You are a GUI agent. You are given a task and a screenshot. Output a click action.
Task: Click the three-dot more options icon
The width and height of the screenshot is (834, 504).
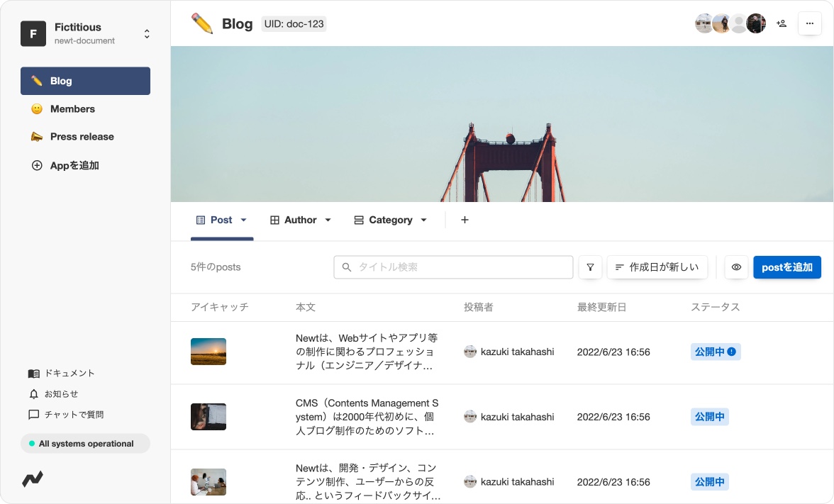[809, 23]
